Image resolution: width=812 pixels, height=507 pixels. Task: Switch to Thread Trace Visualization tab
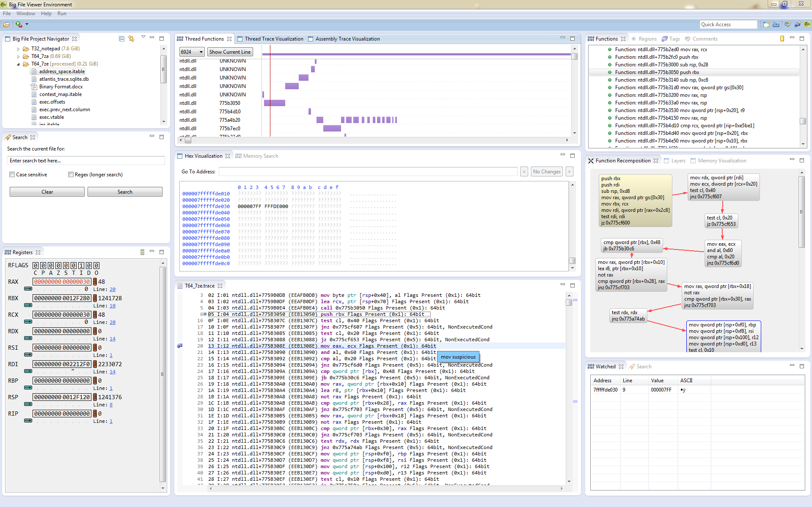point(270,39)
